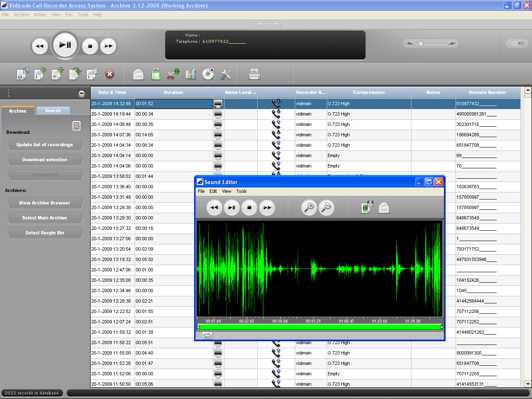Open the Help menu
The height and width of the screenshot is (399, 532).
point(98,15)
